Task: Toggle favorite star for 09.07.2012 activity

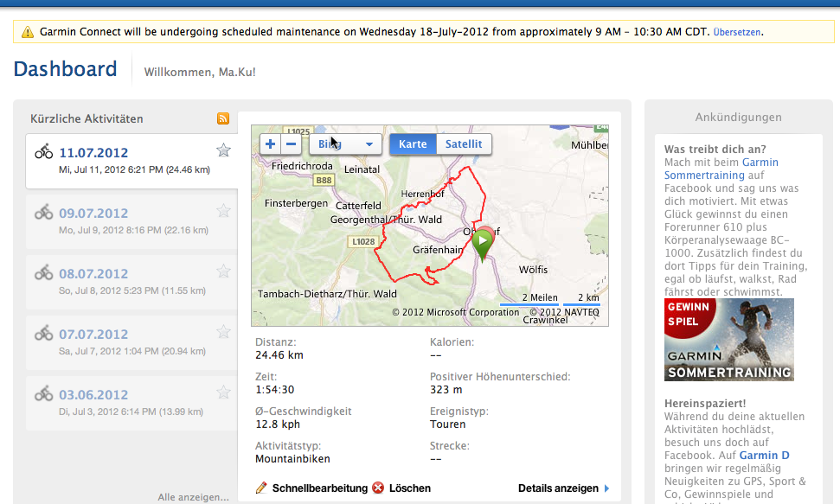Action: pyautogui.click(x=223, y=211)
